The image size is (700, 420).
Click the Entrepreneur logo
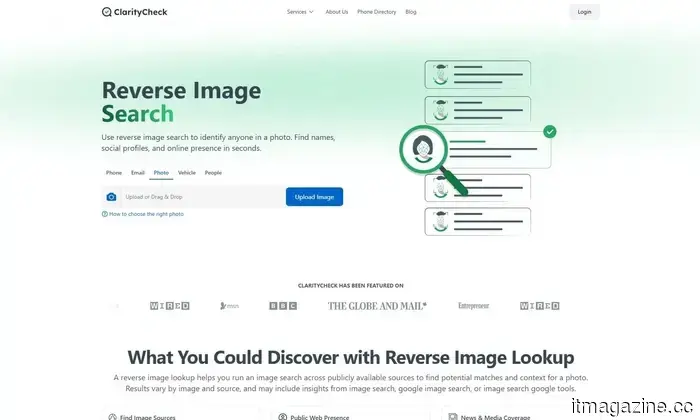tap(474, 306)
